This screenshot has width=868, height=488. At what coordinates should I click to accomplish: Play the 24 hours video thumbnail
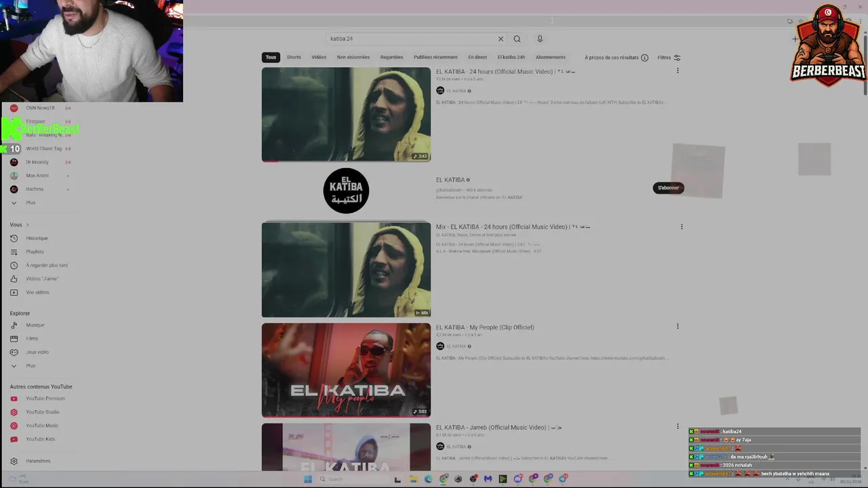coord(346,115)
